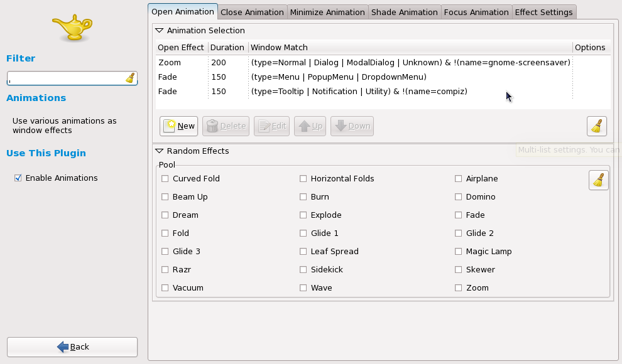This screenshot has width=622, height=364.
Task: Collapse the Random Effects section
Action: [160, 151]
